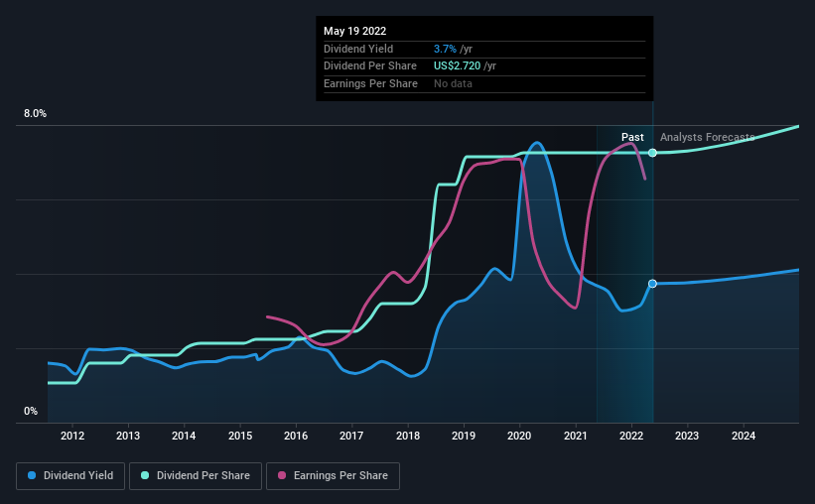Click the May 19 2022 tooltip date
The width and height of the screenshot is (815, 504).
tap(355, 31)
